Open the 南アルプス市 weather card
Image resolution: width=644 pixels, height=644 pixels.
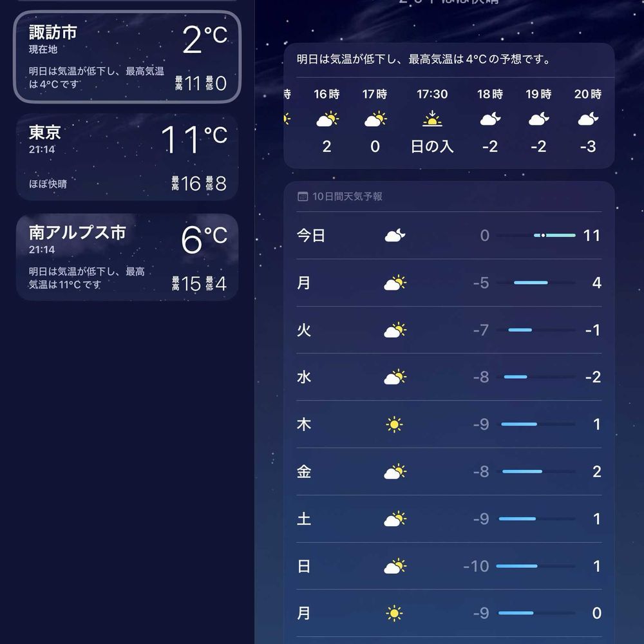point(128,257)
